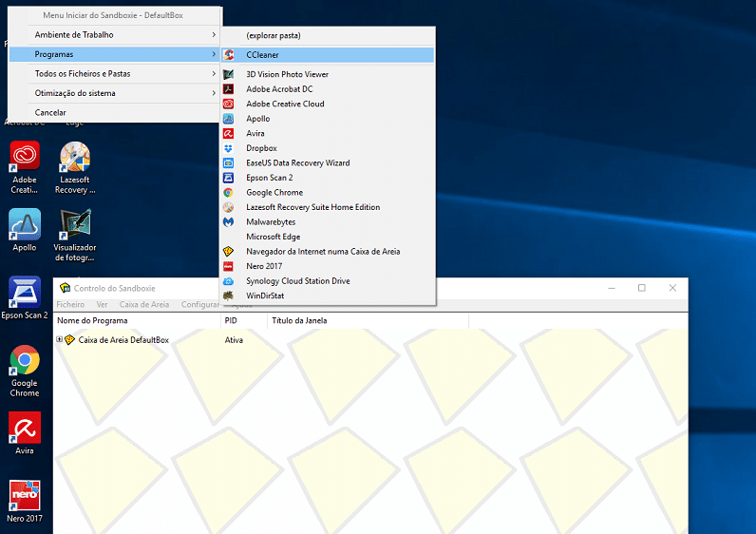Click the Malwarebytes icon in the submenu
This screenshot has width=756, height=534.
(229, 222)
